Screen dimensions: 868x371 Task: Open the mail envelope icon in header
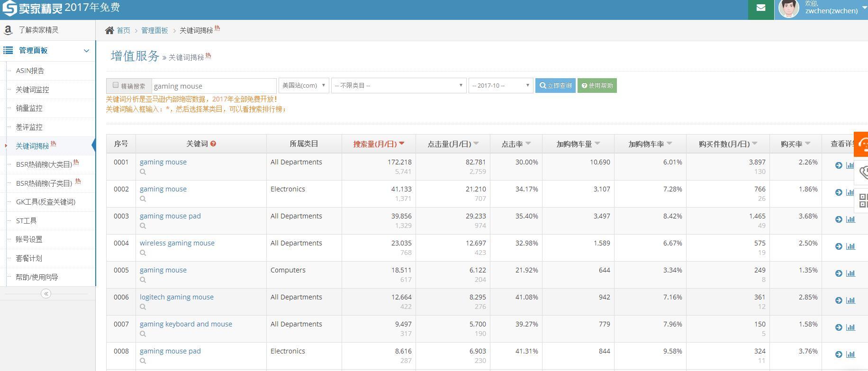tap(760, 8)
